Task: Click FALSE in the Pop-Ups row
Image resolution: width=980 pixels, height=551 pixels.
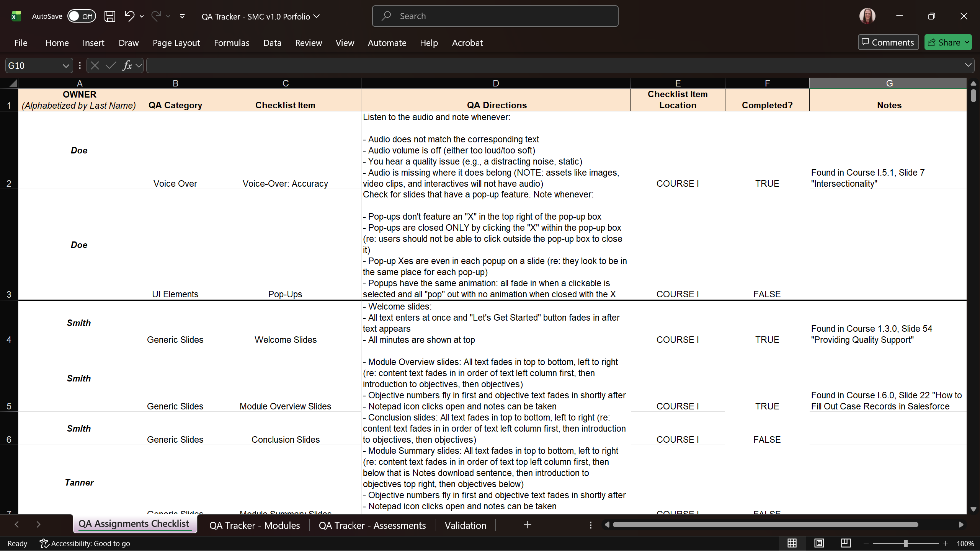Action: tap(767, 294)
